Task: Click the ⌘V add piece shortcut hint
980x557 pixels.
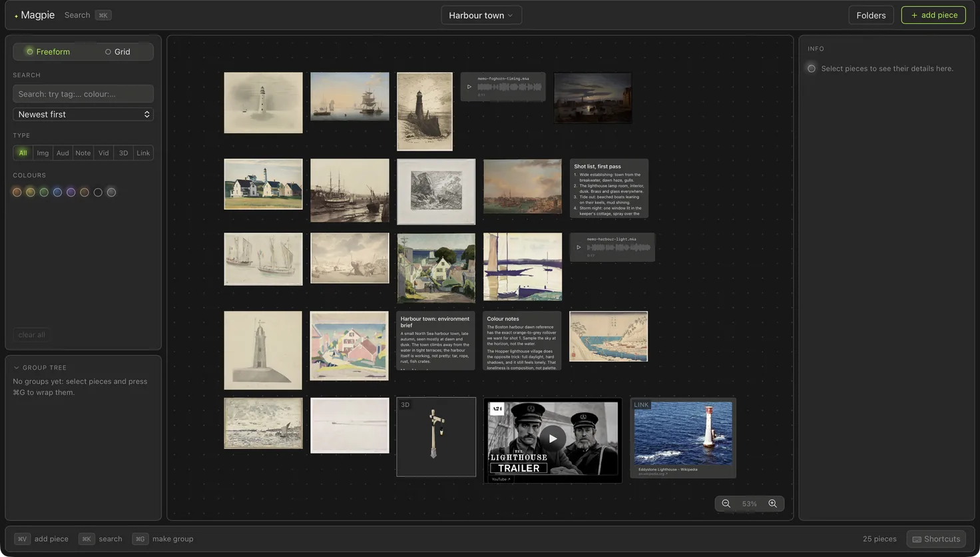Action: tap(42, 539)
